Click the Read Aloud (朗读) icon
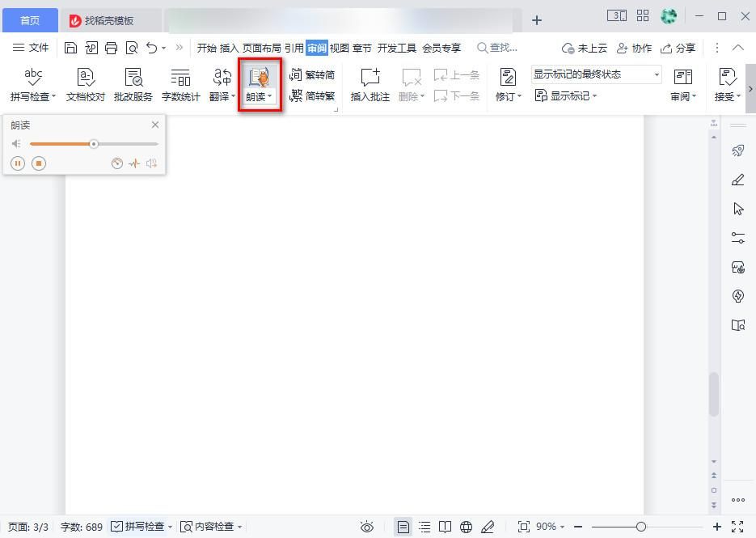Screen dimensions: 756x538 (x=259, y=77)
